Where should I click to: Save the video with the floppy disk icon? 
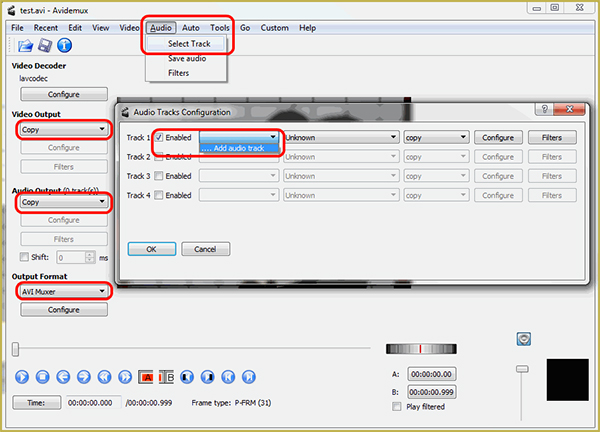point(45,46)
